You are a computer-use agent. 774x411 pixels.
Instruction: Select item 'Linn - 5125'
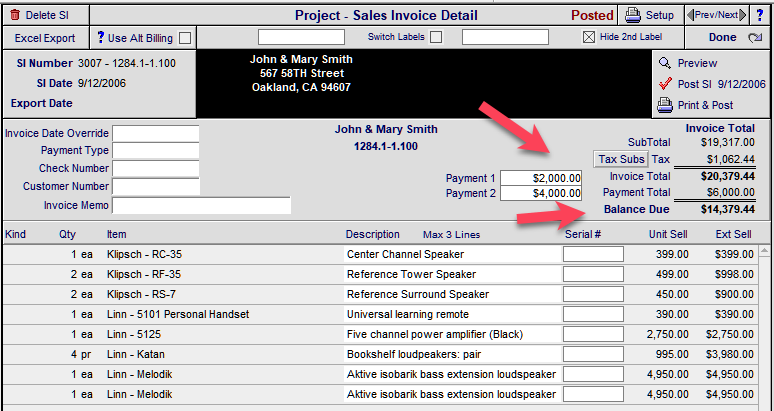[x=134, y=335]
